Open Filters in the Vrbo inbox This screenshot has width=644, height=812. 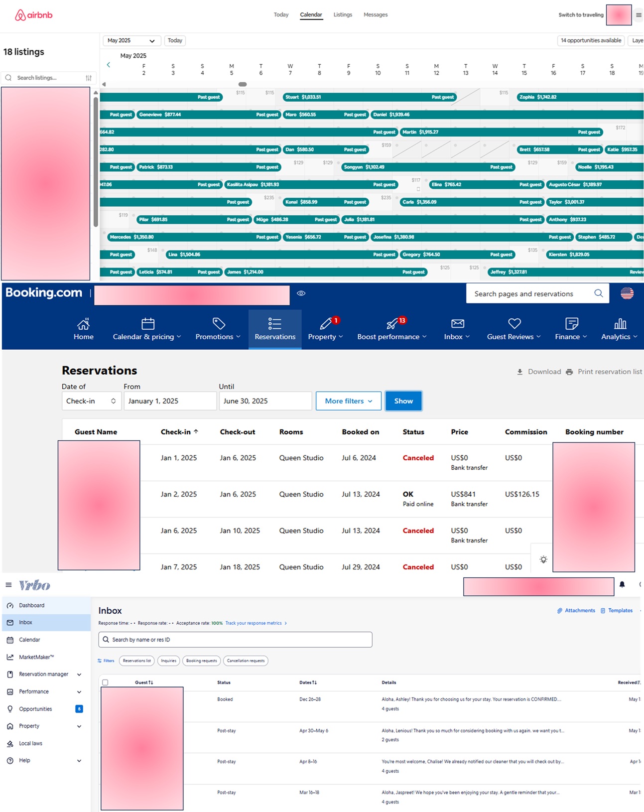click(106, 661)
